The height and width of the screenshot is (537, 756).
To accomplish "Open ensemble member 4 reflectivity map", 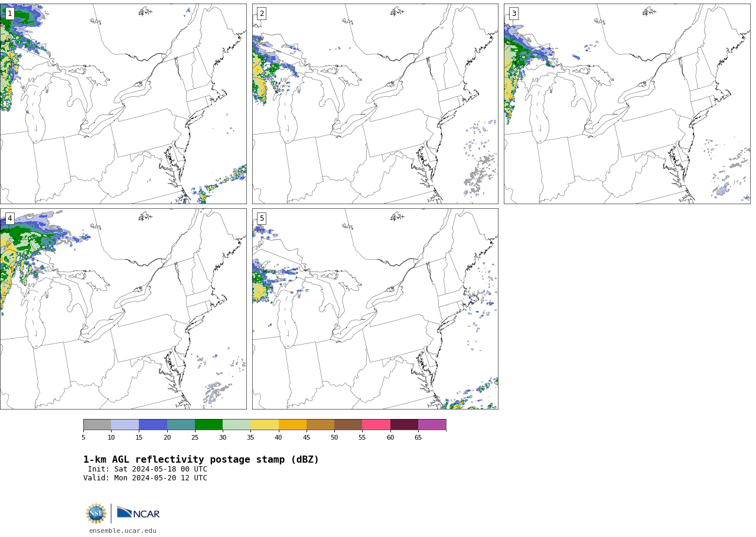I will click(123, 309).
